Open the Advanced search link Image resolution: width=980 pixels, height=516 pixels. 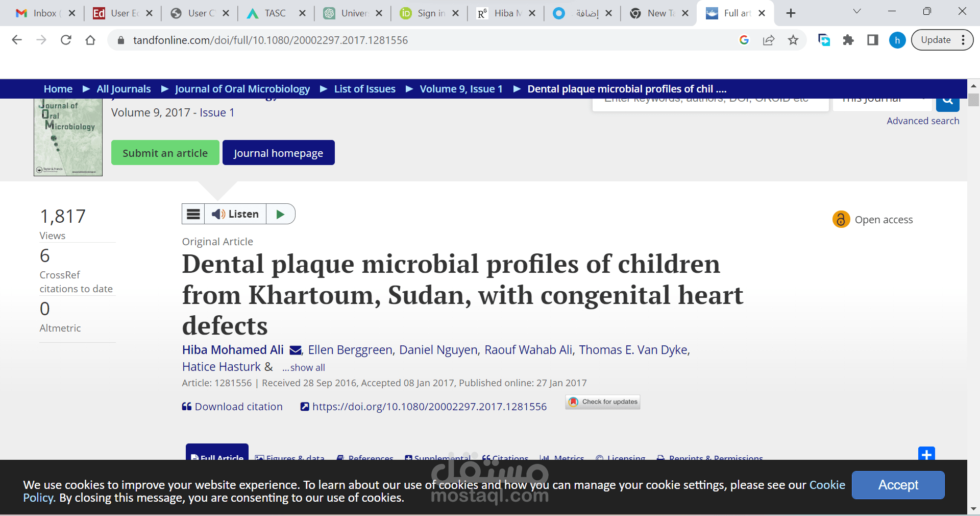923,121
